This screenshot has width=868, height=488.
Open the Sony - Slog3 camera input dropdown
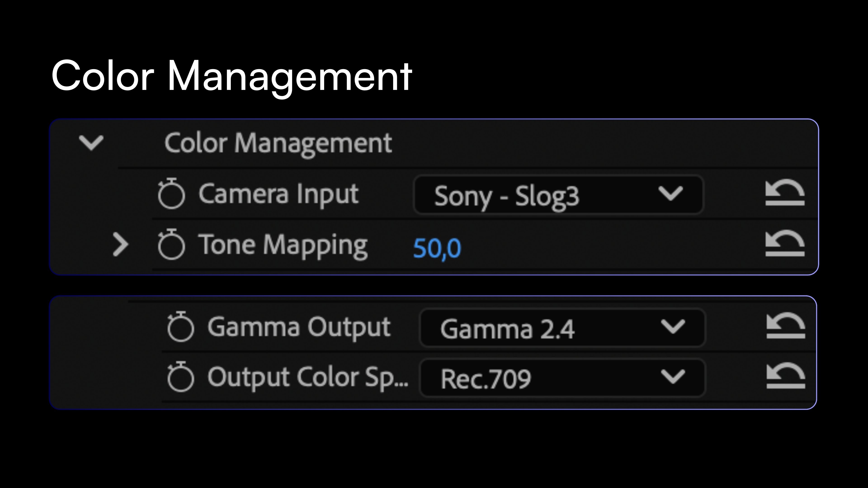click(558, 195)
